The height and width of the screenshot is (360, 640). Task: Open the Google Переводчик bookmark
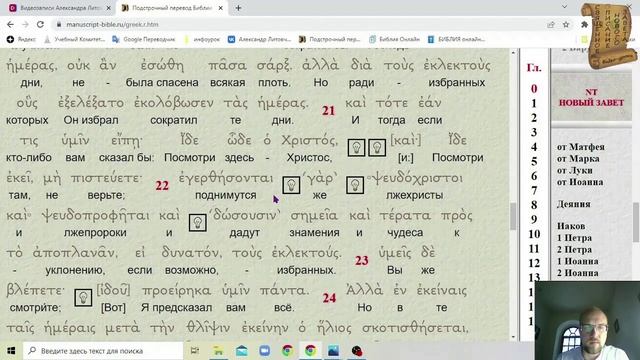pos(144,39)
